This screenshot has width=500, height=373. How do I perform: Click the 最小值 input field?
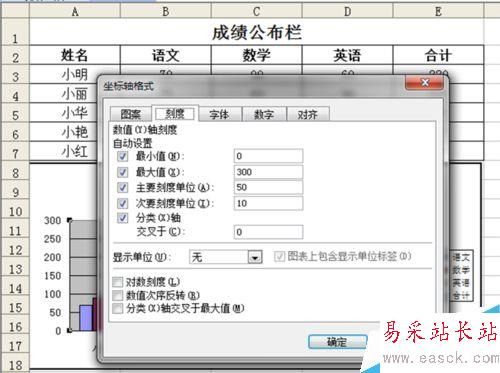point(268,156)
